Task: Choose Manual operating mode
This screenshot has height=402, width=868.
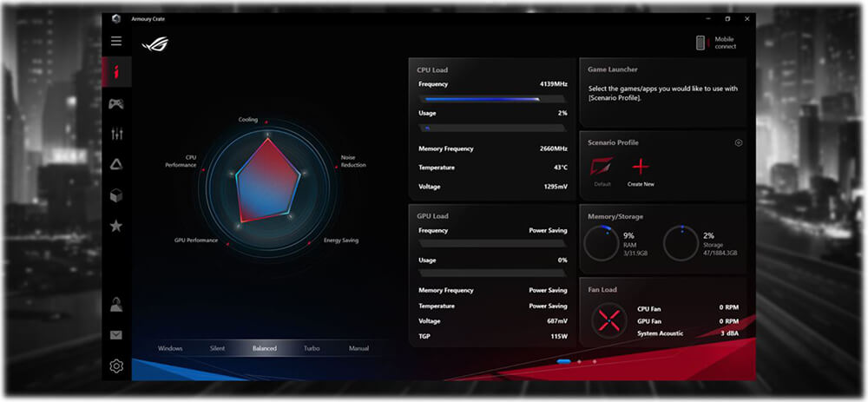Action: point(358,348)
